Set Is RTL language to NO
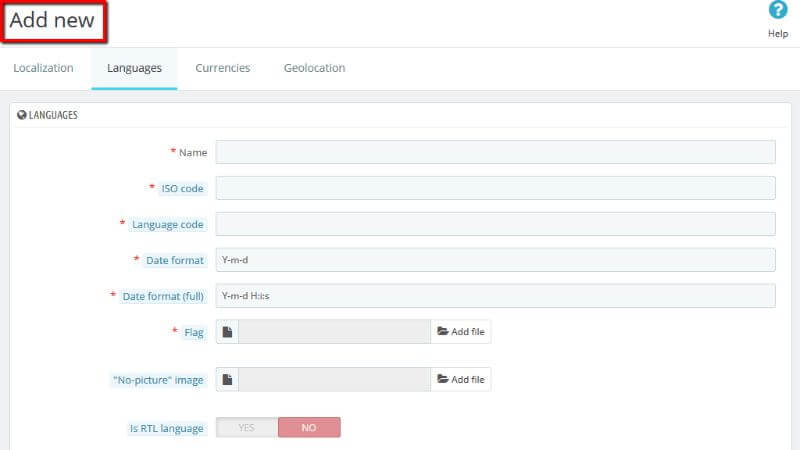This screenshot has height=450, width=800. (x=309, y=428)
